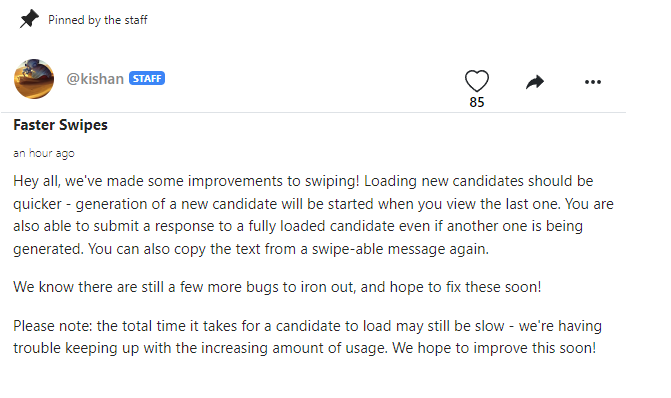Select the "Pinned by the staff" label
Screen dimensions: 671x398
[98, 20]
